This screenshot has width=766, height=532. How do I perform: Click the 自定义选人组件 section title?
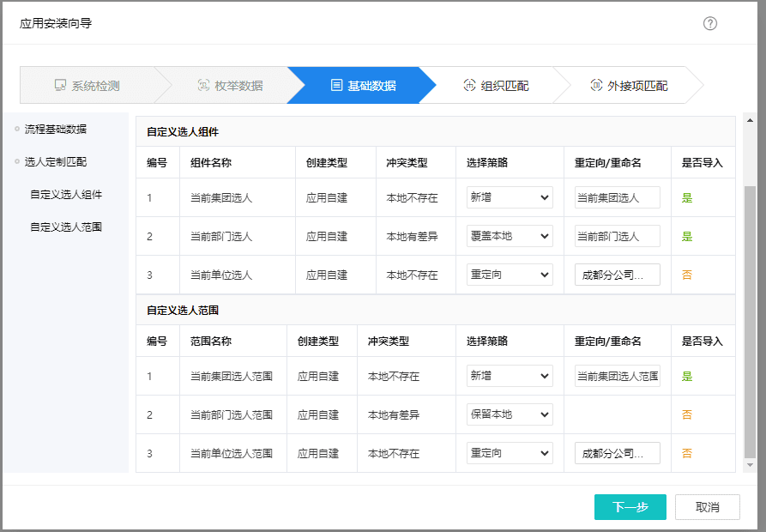(x=183, y=132)
